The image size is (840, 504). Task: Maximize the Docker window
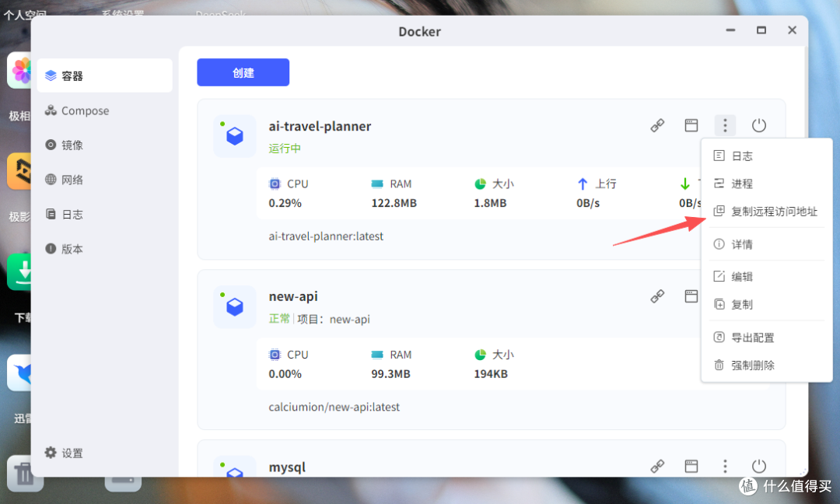coord(761,30)
